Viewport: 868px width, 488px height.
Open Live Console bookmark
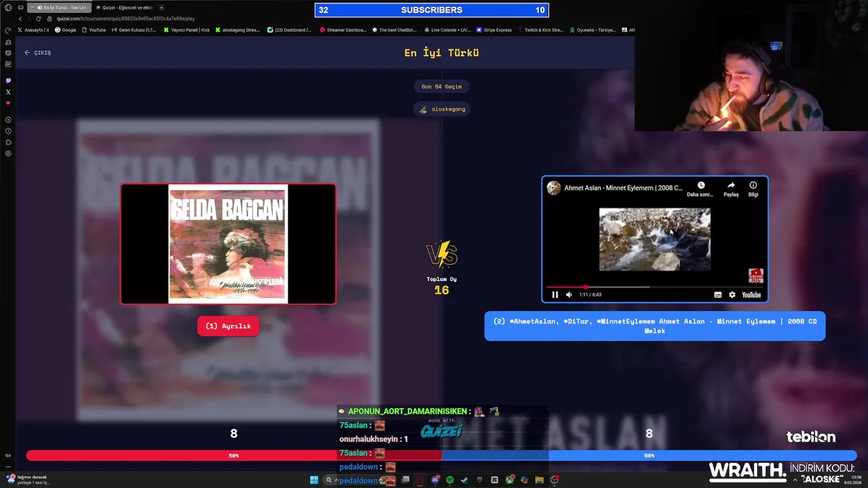click(447, 30)
